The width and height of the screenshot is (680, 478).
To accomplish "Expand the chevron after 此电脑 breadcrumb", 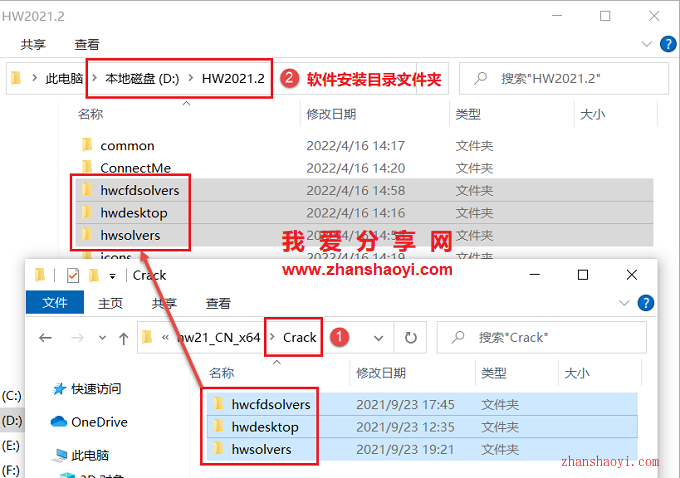I will pos(94,79).
